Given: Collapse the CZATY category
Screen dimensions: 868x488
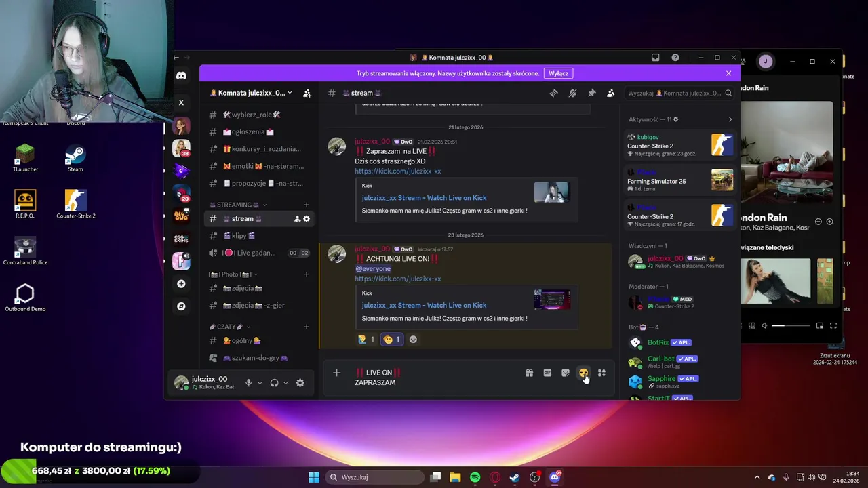Looking at the screenshot, I should pos(229,327).
